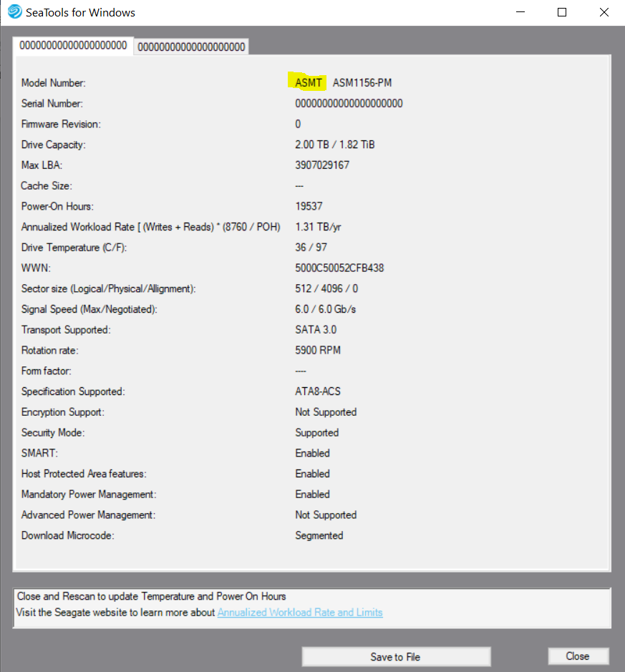Click the Encryption Support label
The height and width of the screenshot is (672, 625).
63,412
